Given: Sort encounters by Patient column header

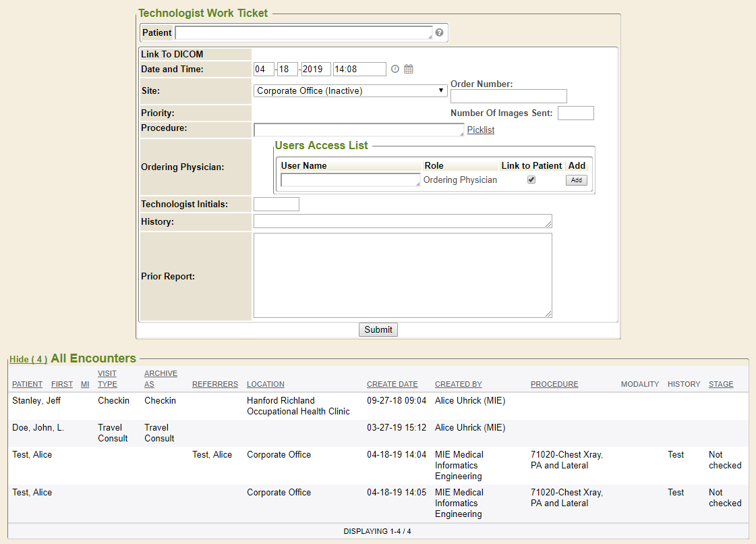Looking at the screenshot, I should (27, 384).
